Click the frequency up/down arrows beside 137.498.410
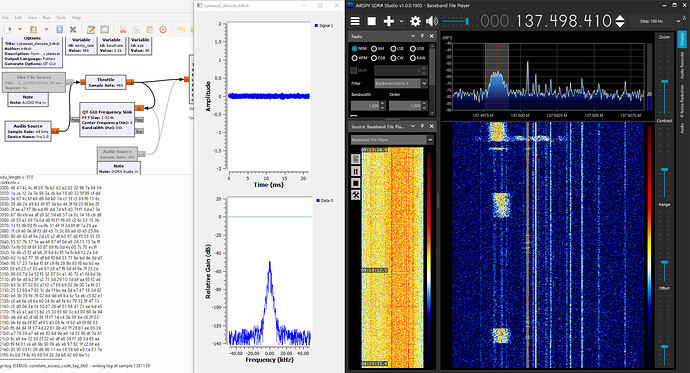 (x=620, y=21)
